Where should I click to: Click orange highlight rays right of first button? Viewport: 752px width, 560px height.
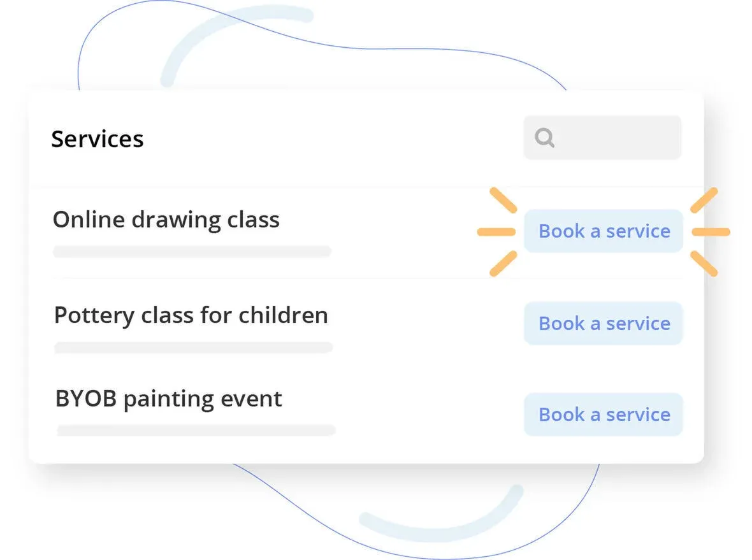(710, 232)
